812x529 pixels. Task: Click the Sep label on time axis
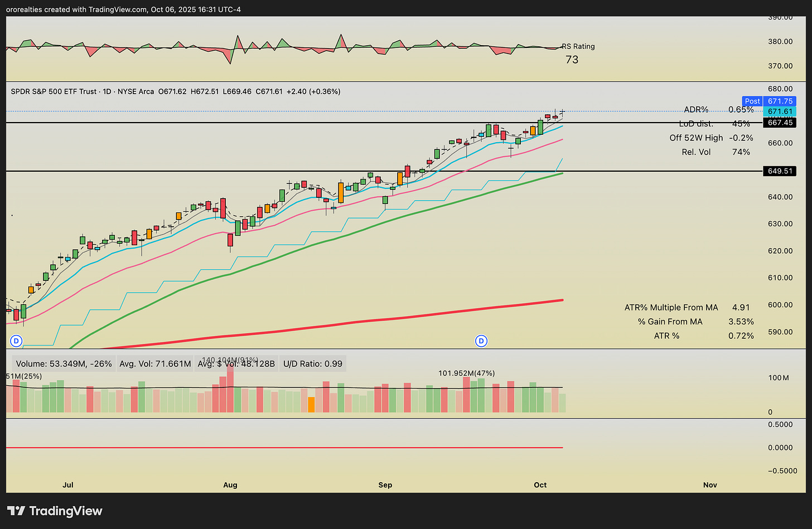[385, 485]
